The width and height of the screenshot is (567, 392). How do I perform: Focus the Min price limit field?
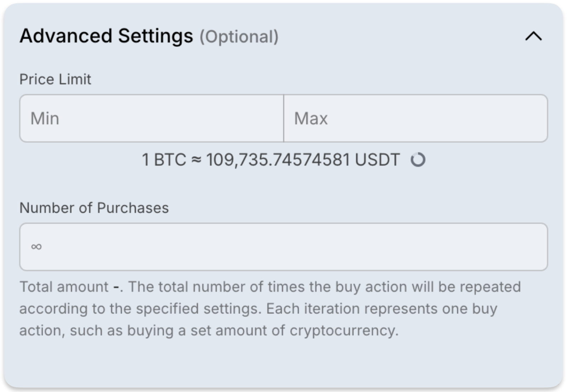152,118
